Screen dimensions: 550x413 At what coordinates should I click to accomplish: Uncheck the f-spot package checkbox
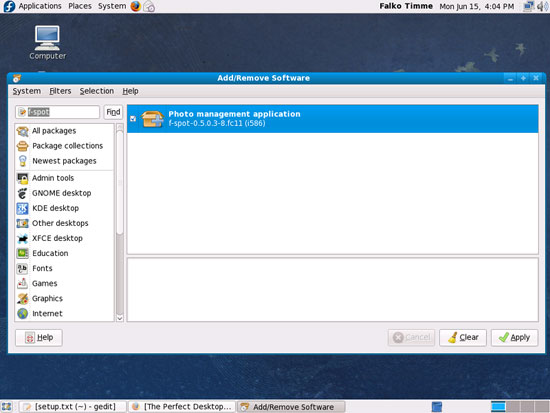click(x=133, y=119)
